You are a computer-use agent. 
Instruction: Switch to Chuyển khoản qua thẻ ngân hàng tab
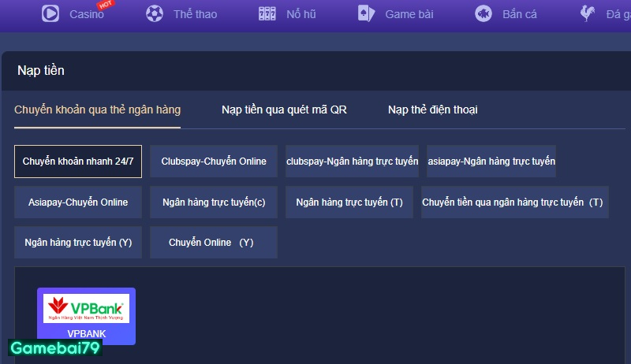(x=97, y=110)
